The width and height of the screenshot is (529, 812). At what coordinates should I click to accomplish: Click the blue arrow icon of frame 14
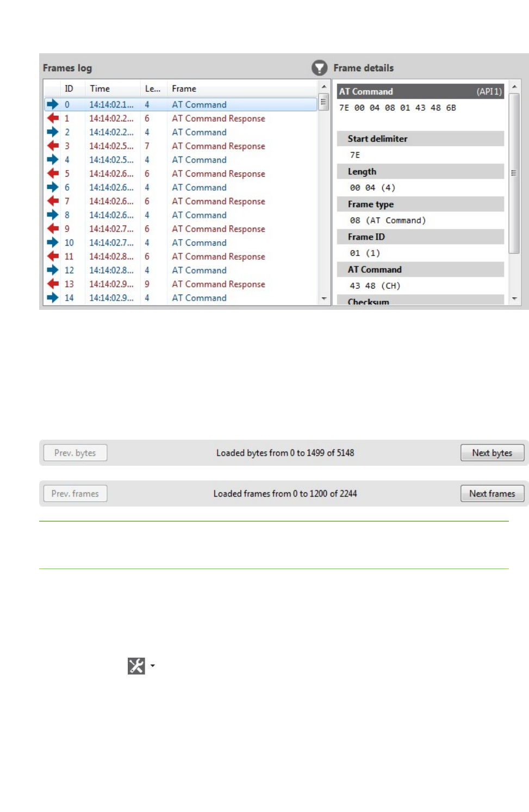[53, 298]
